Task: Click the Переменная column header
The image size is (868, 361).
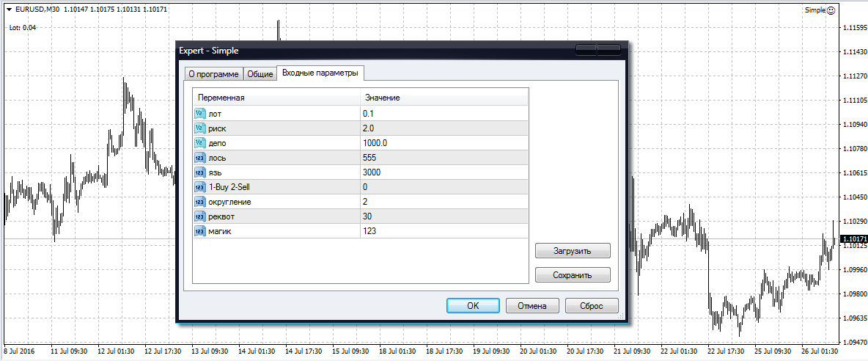Action: coord(276,98)
